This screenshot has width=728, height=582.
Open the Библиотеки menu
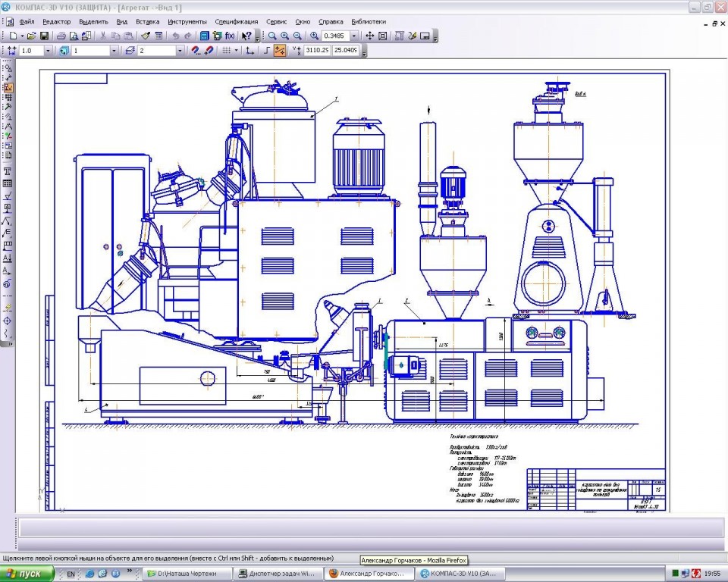pyautogui.click(x=369, y=22)
